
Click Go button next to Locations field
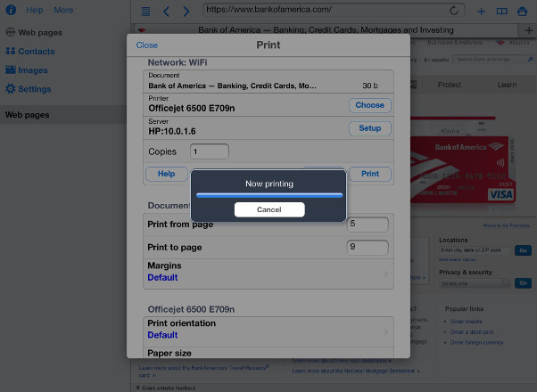pos(523,250)
